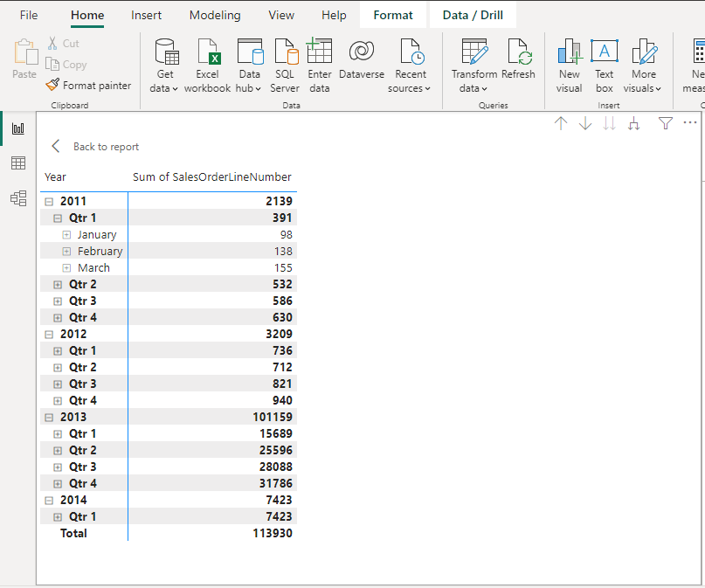Open the Enter data table tool
Screen dimensions: 705x588
(319, 66)
